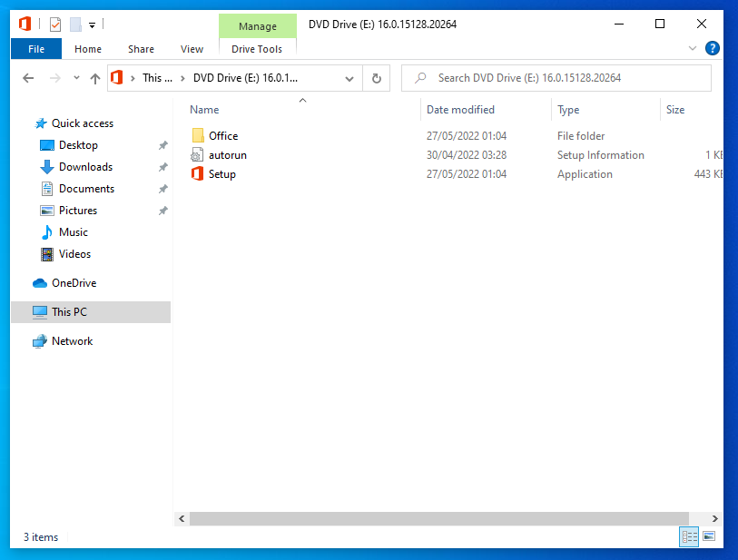Viewport: 738px width, 560px height.
Task: Click the Office drive icon in address bar
Action: (x=117, y=77)
